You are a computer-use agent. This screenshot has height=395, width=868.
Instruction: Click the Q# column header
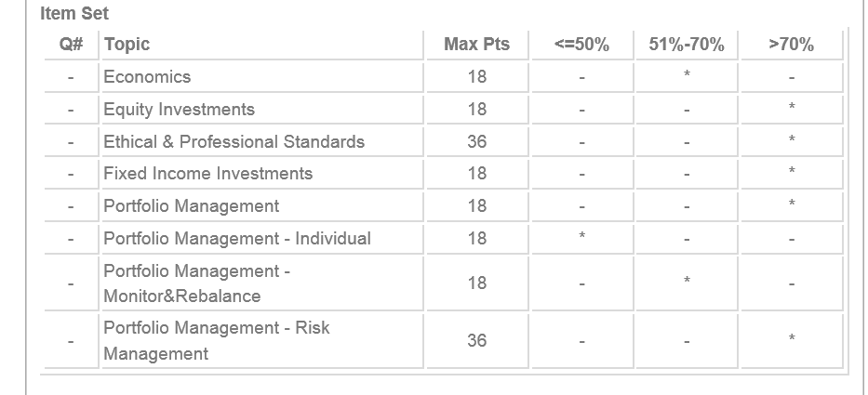click(x=71, y=45)
